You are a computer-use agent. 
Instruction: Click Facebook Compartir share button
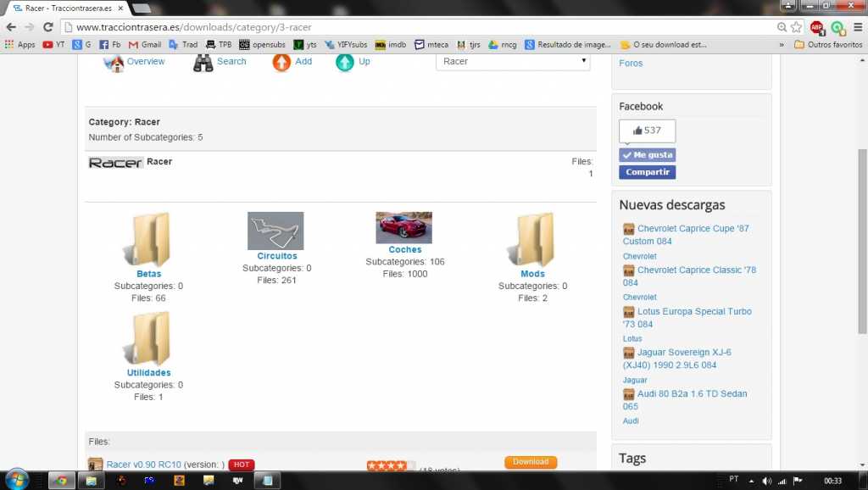(x=647, y=172)
